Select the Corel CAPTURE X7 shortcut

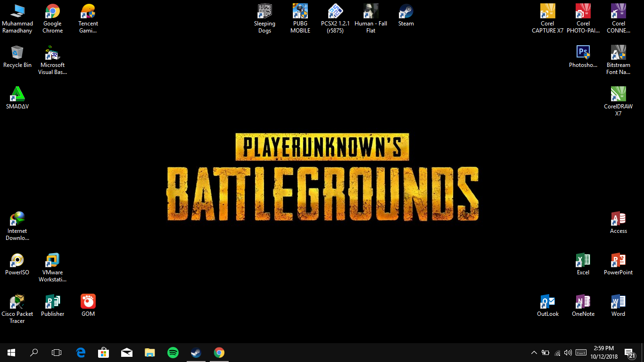[547, 19]
